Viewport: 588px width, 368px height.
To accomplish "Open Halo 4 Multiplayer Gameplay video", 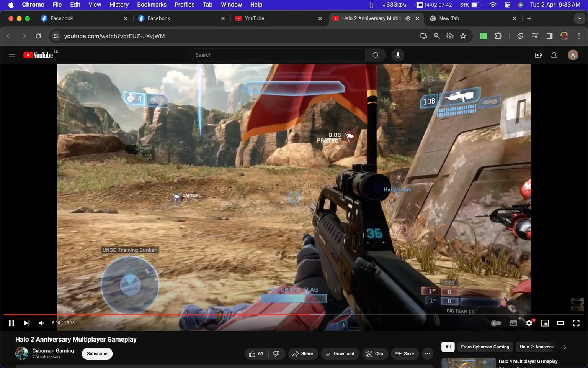I will [x=528, y=361].
